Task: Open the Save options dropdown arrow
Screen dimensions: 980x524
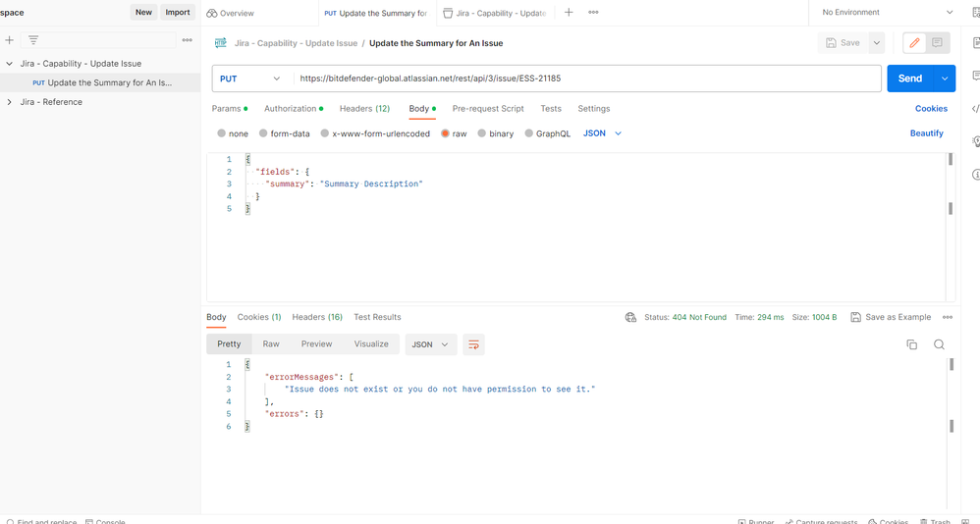Action: pyautogui.click(x=877, y=42)
